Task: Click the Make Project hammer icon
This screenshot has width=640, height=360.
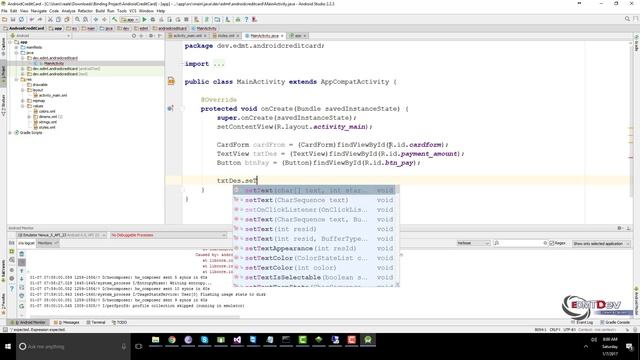Action: point(115,19)
